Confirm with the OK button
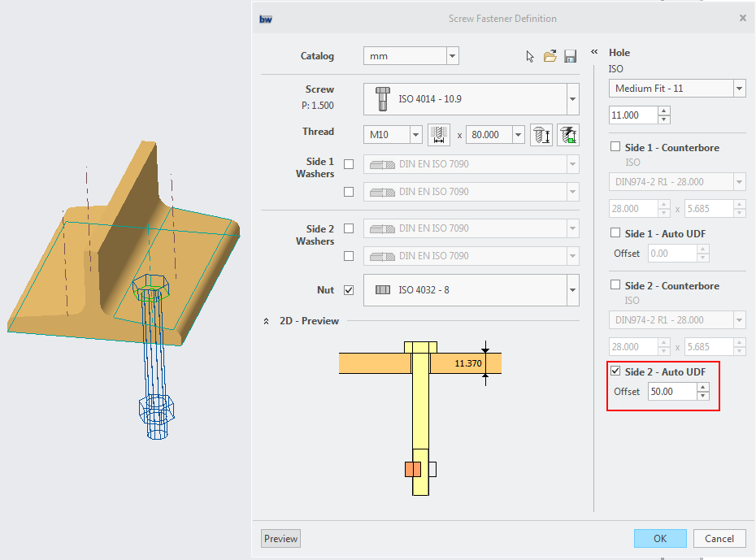Viewport: 756px width, 560px height. pyautogui.click(x=660, y=538)
